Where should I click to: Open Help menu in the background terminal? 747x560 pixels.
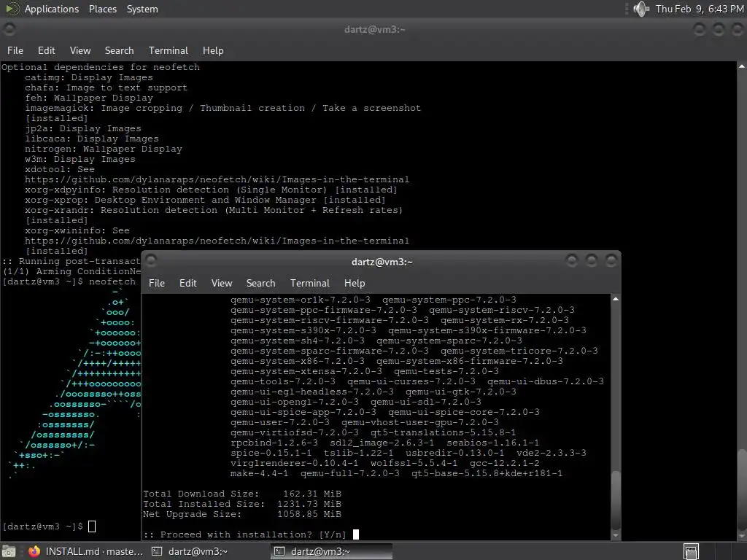[x=213, y=50]
